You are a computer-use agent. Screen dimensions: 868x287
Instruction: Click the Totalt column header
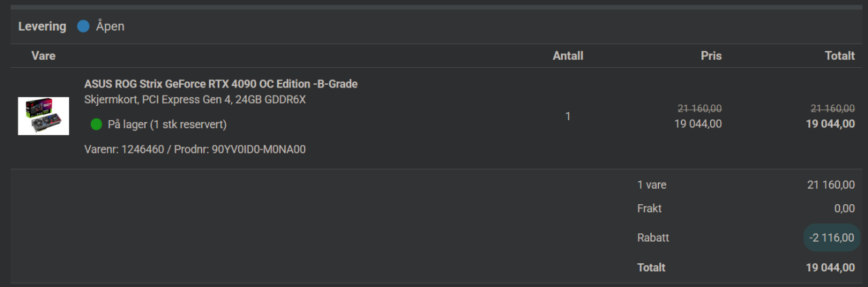[840, 56]
